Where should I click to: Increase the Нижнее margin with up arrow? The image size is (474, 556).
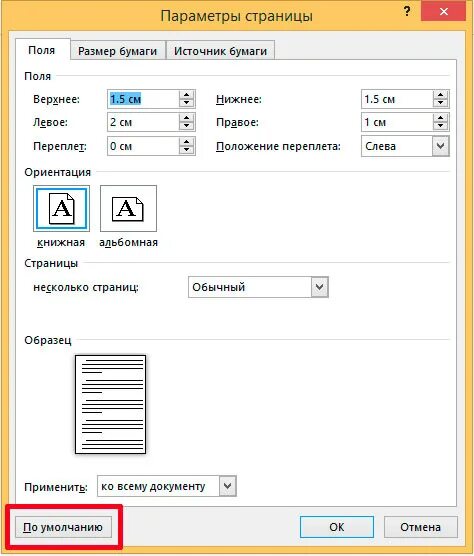pos(440,95)
